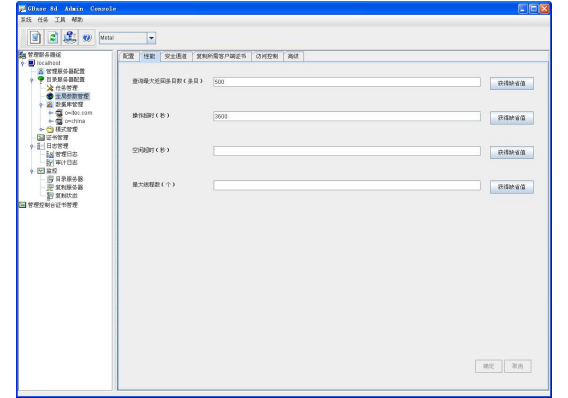Select the globe icon 全局参数管理 node
The width and height of the screenshot is (568, 398).
(x=68, y=96)
